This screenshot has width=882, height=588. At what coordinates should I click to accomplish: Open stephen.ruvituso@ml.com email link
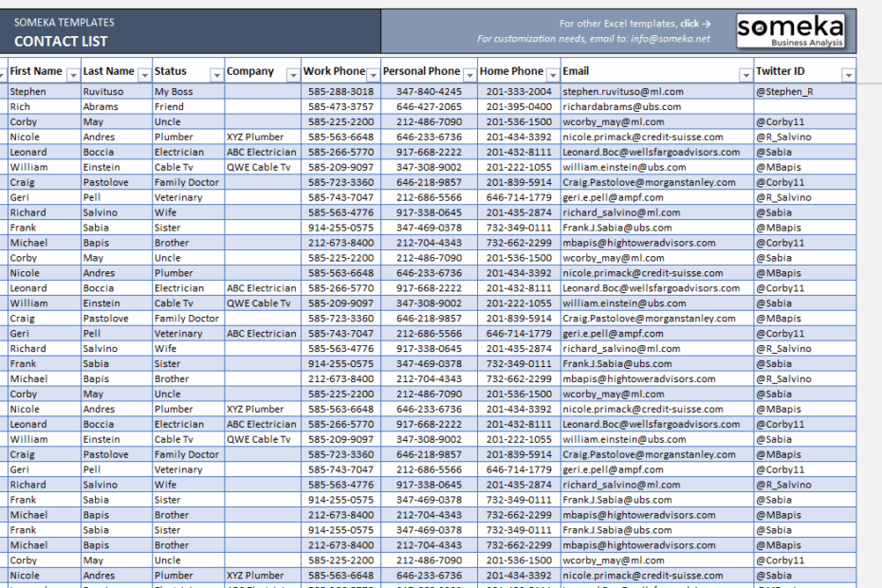click(x=624, y=91)
